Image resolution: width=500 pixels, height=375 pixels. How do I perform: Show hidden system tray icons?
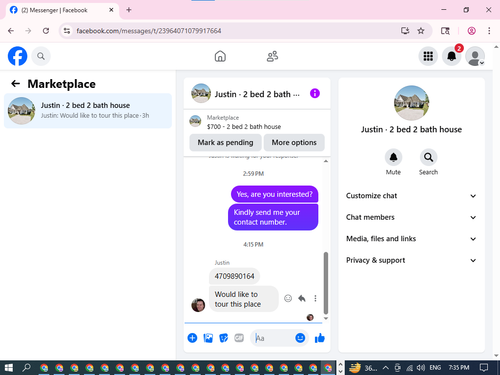(x=386, y=368)
